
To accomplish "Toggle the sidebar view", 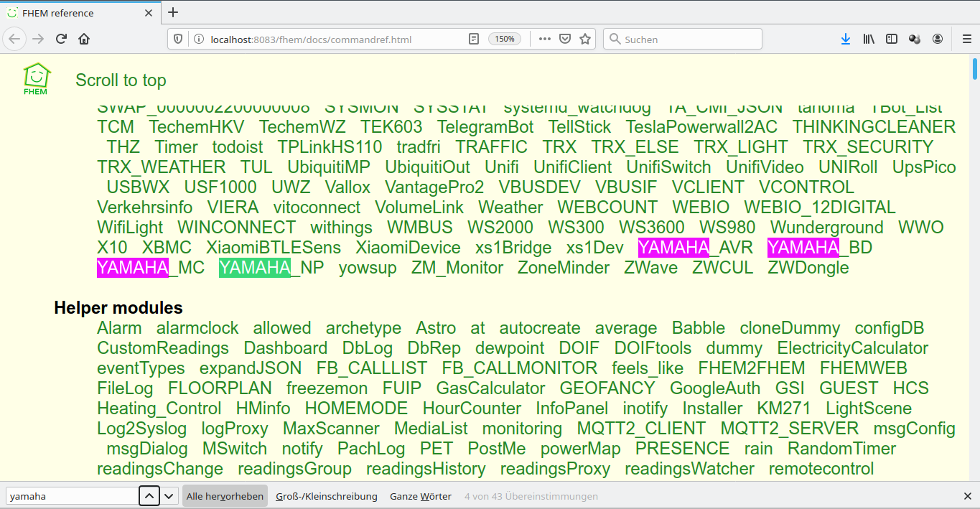I will point(892,39).
